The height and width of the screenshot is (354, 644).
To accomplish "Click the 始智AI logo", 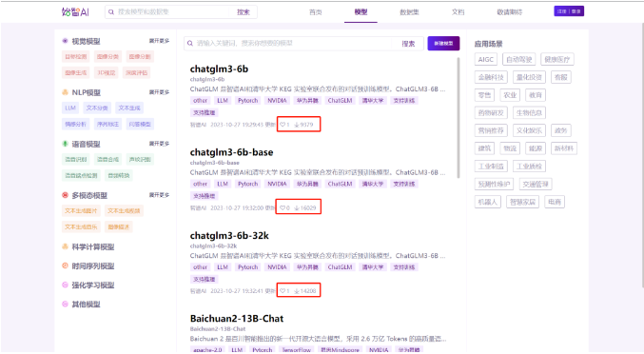I will (x=75, y=12).
